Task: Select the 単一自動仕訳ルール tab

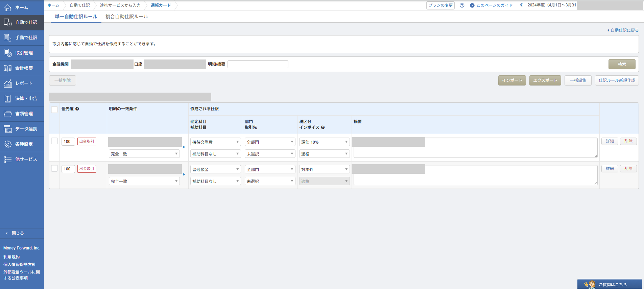Action: [76, 17]
